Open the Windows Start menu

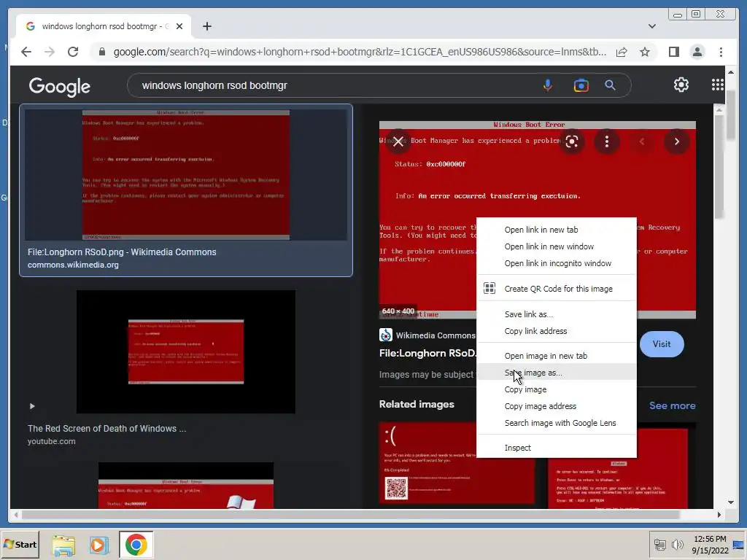[20, 544]
